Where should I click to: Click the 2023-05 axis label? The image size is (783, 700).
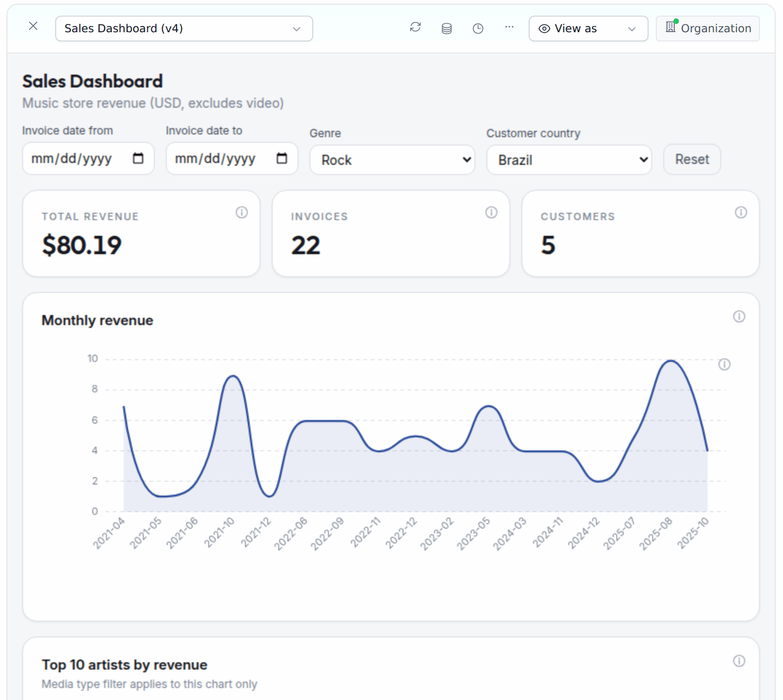tap(473, 533)
